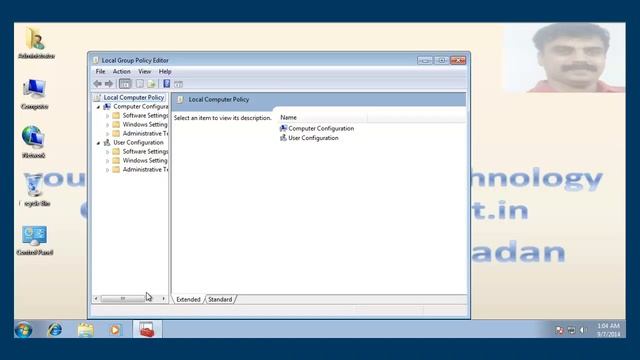The image size is (640, 360).
Task: Launch Internet Explorer from the taskbar
Action: tap(55, 329)
